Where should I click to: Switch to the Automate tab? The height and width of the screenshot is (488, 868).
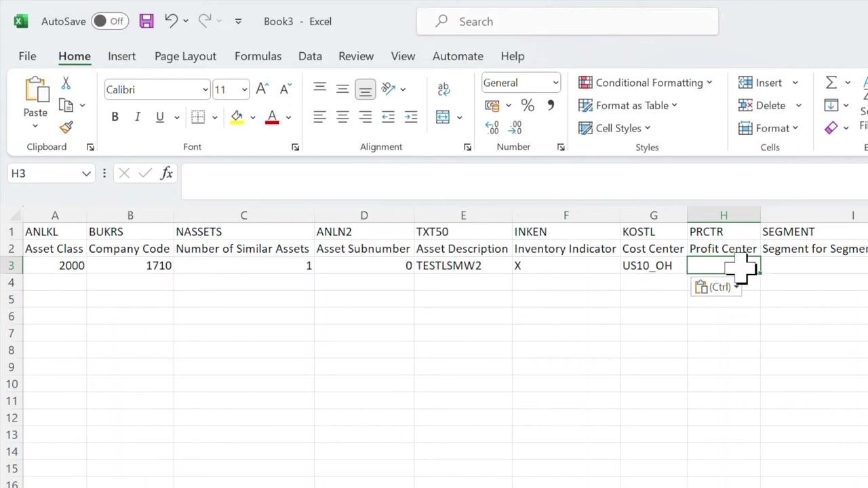(458, 56)
